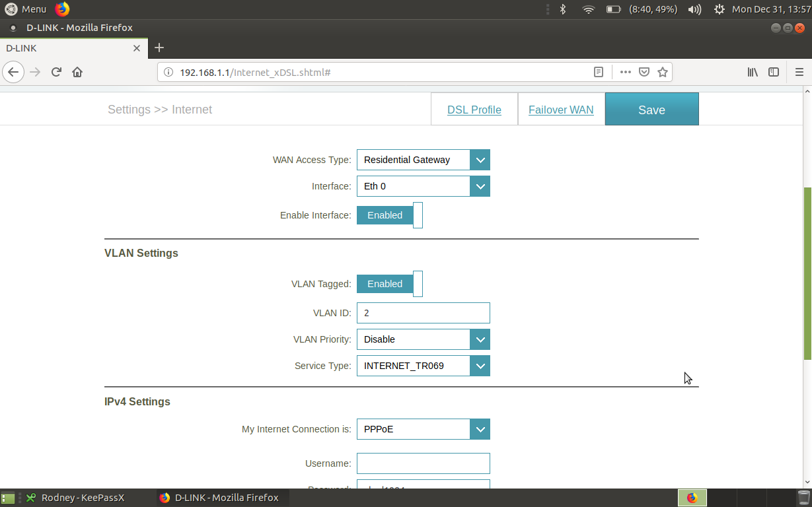Show sidebars icon in Firefox toolbar
The image size is (812, 507).
(x=774, y=72)
